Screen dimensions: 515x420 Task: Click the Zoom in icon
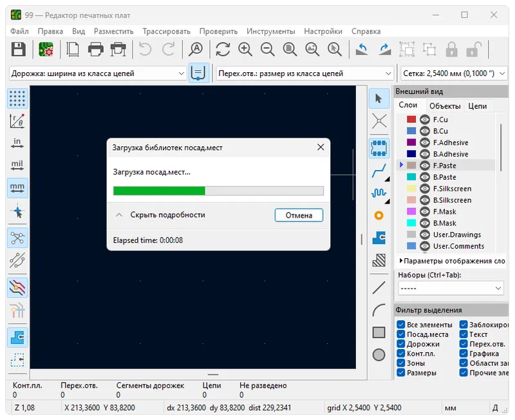pyautogui.click(x=245, y=50)
